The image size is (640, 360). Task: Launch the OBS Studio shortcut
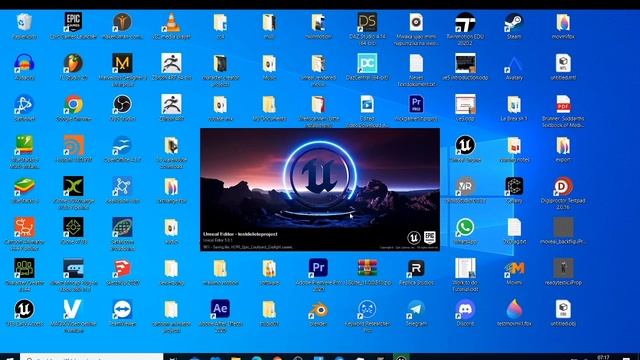point(122,104)
